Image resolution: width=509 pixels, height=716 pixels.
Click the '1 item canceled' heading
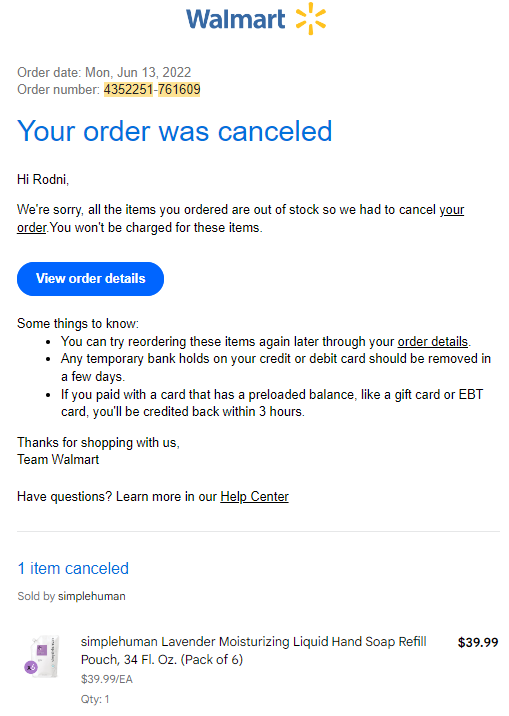[x=73, y=569]
